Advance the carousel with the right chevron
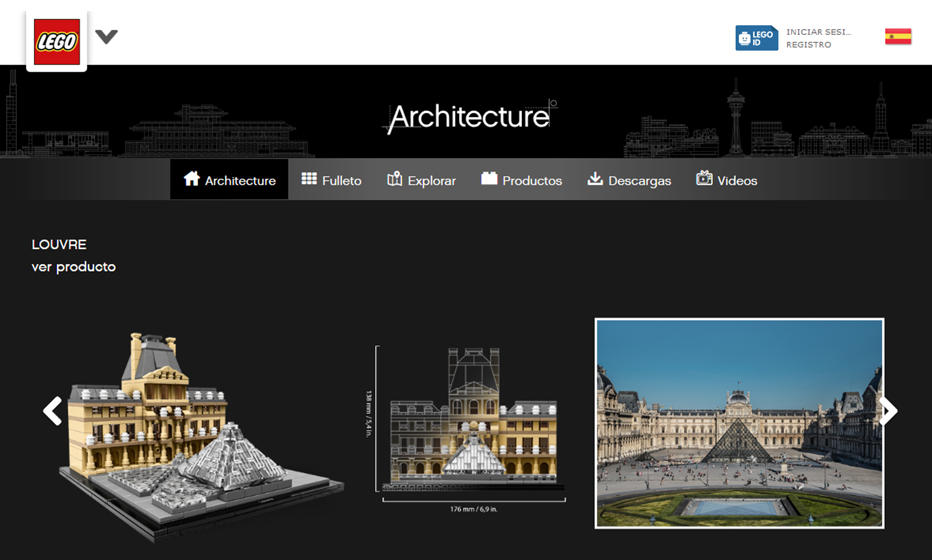Image resolution: width=932 pixels, height=560 pixels. pyautogui.click(x=888, y=411)
